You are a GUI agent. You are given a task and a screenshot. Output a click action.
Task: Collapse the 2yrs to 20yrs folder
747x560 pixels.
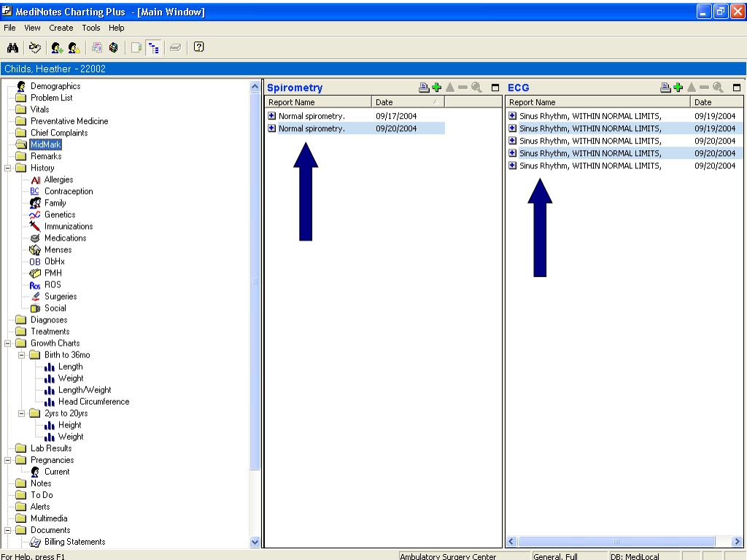tap(21, 413)
